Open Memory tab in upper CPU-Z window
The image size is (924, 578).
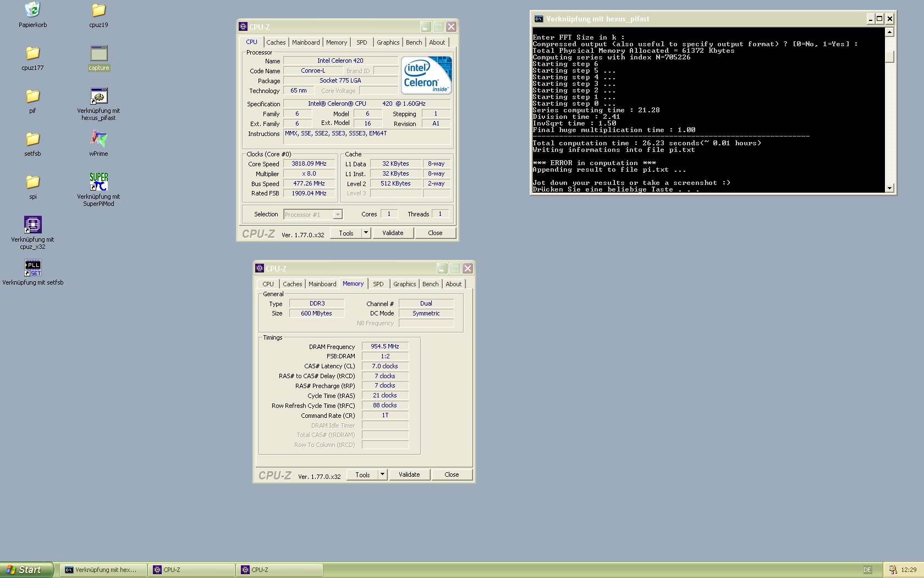tap(337, 42)
